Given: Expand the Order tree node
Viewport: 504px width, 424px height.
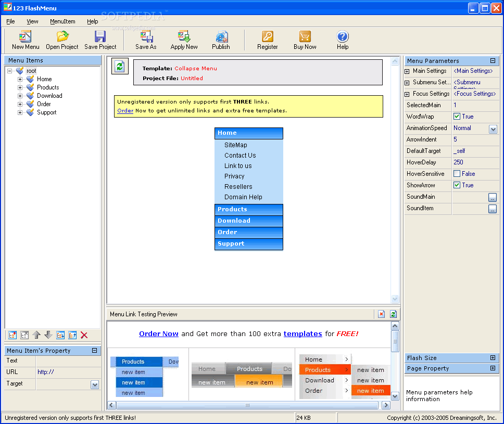Looking at the screenshot, I should [20, 104].
